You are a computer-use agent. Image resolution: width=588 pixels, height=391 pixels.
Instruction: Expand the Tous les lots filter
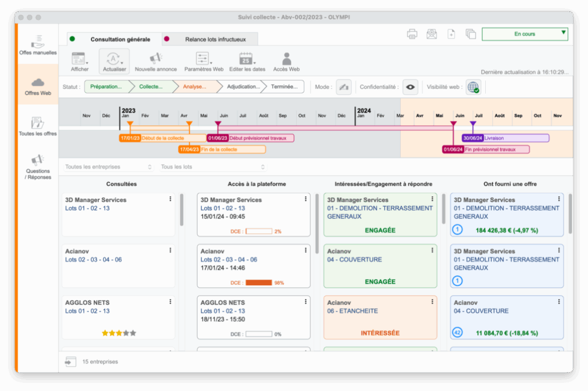coord(213,167)
